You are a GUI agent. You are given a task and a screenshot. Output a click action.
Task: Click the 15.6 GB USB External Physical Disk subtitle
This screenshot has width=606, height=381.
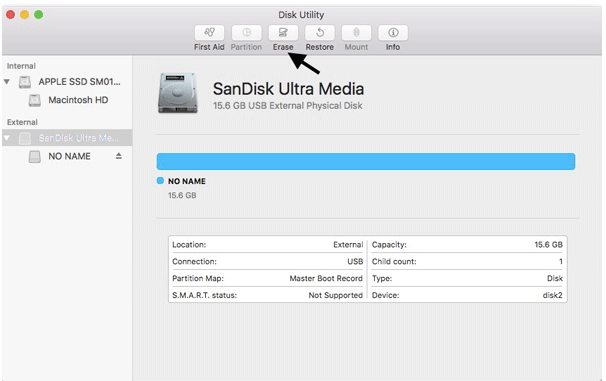pos(288,106)
